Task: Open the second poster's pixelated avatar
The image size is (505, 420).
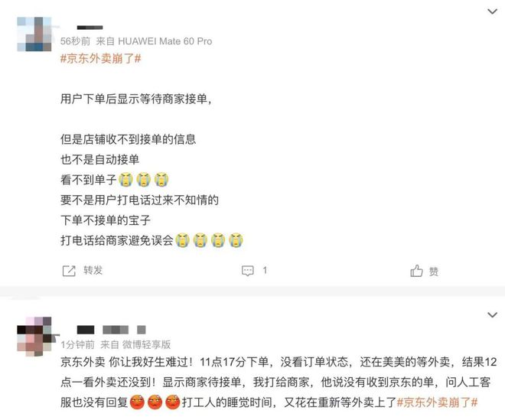Action: [34, 337]
